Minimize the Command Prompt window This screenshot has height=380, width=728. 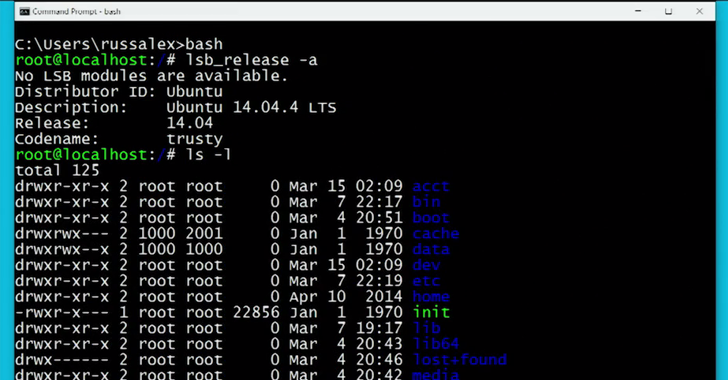point(638,11)
